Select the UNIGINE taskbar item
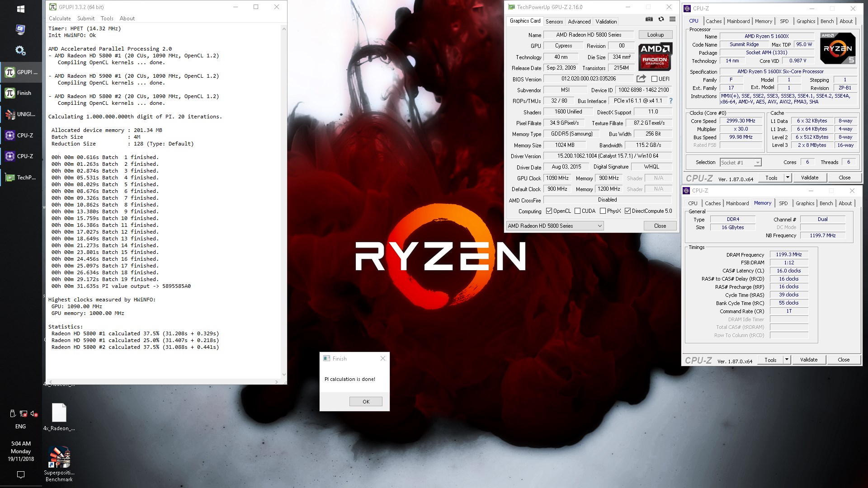Screen dimensions: 868x488 (21, 114)
